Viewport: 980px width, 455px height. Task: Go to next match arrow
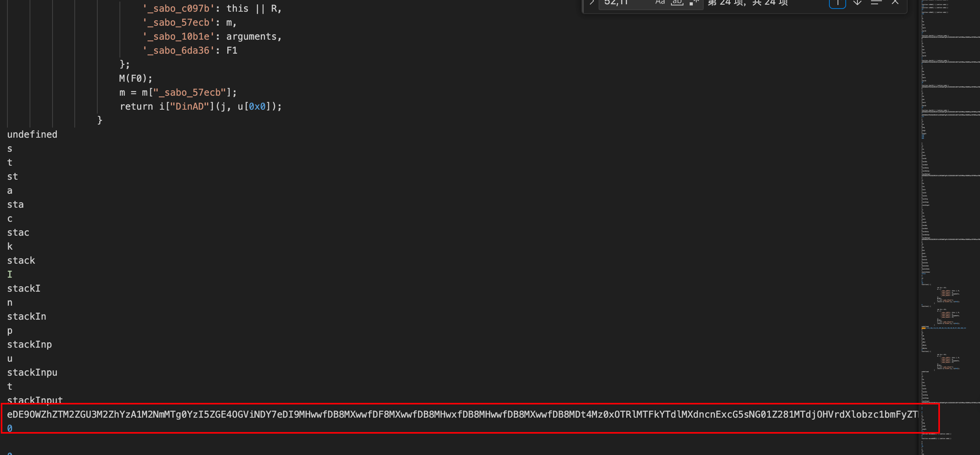click(x=857, y=3)
